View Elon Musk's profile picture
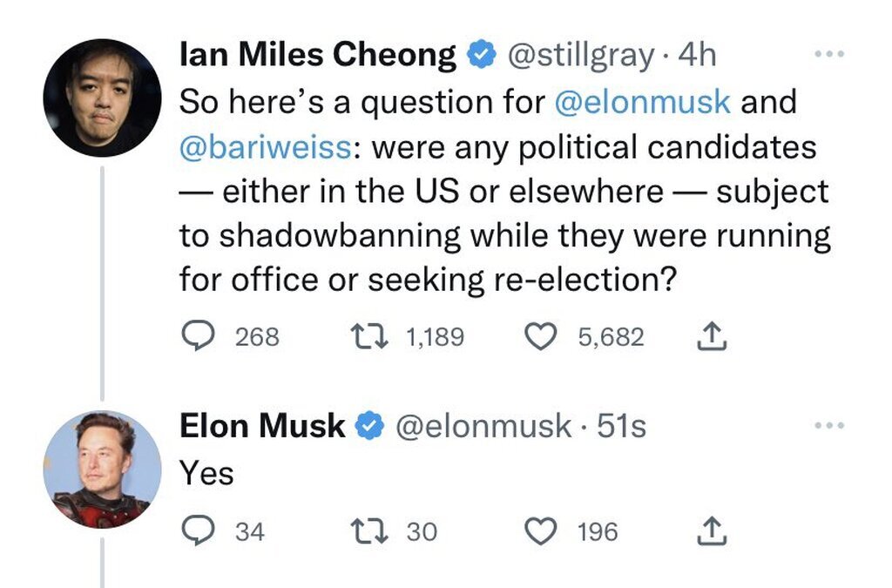 pyautogui.click(x=102, y=470)
